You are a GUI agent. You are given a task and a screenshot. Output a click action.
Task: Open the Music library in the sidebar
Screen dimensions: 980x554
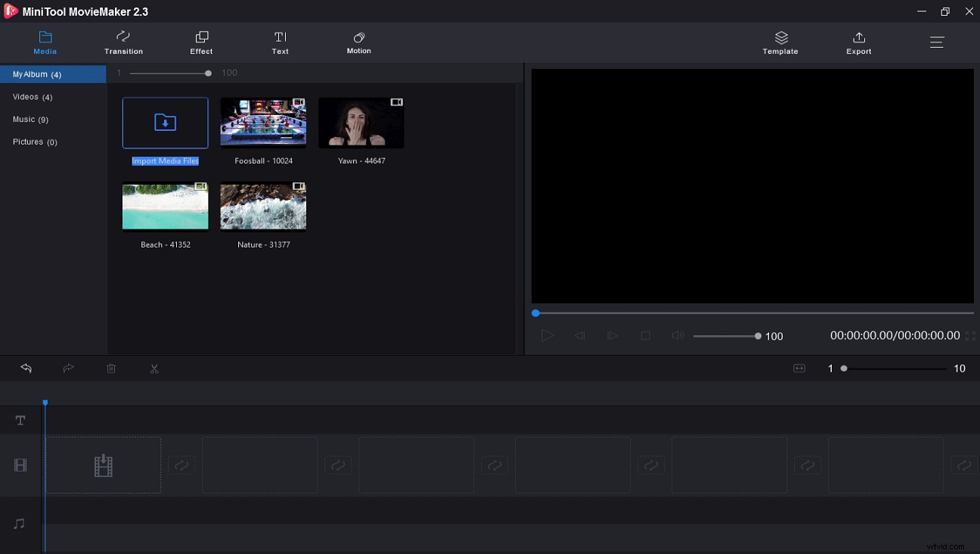33,119
